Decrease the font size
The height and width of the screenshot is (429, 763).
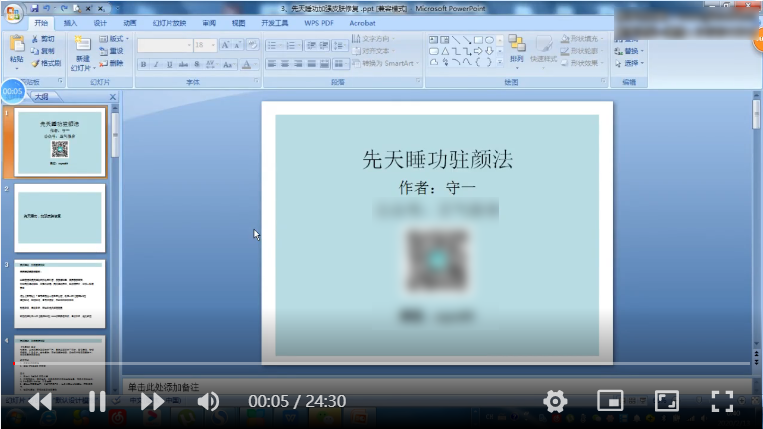(x=237, y=45)
